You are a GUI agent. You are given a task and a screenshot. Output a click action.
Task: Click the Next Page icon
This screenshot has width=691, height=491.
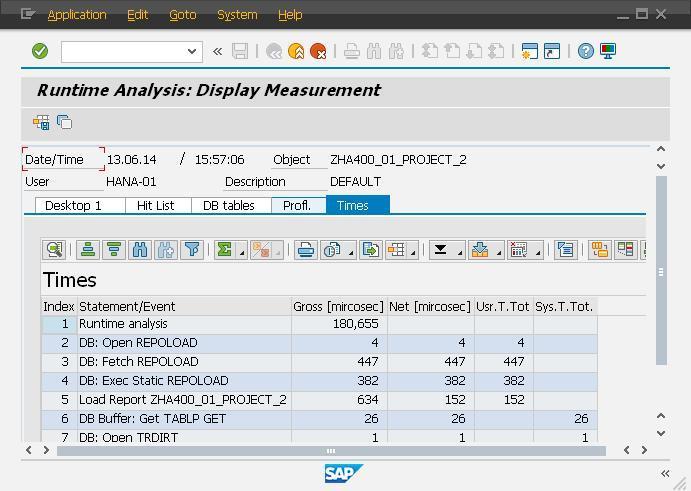click(x=474, y=52)
